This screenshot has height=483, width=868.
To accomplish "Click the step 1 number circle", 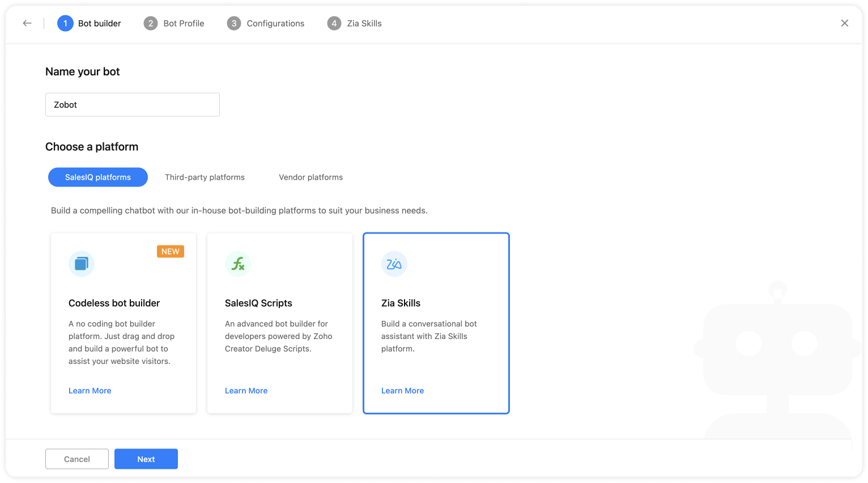I will [x=65, y=23].
